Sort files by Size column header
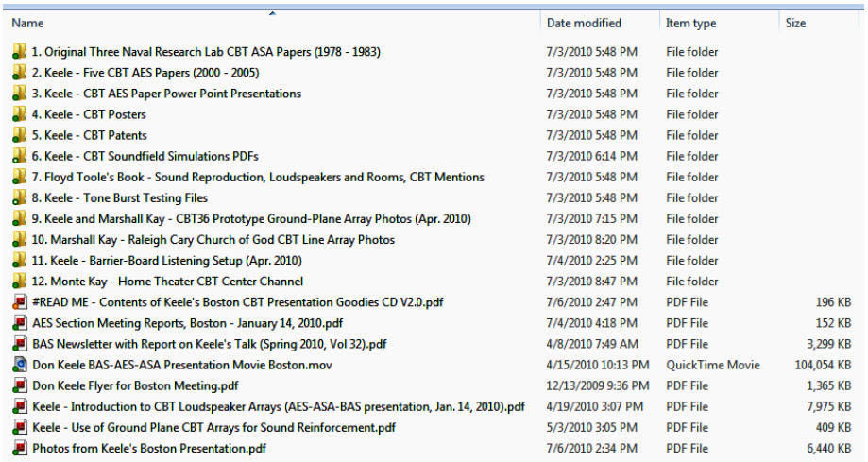The width and height of the screenshot is (868, 462). tap(795, 23)
